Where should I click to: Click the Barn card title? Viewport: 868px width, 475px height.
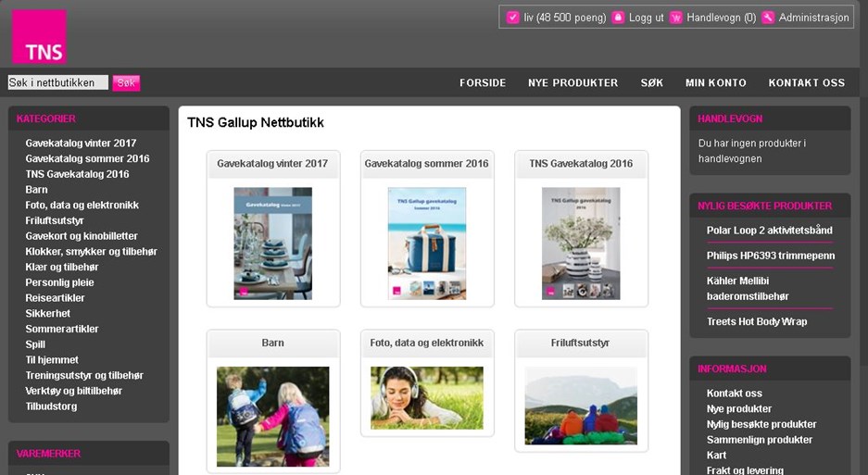point(273,344)
